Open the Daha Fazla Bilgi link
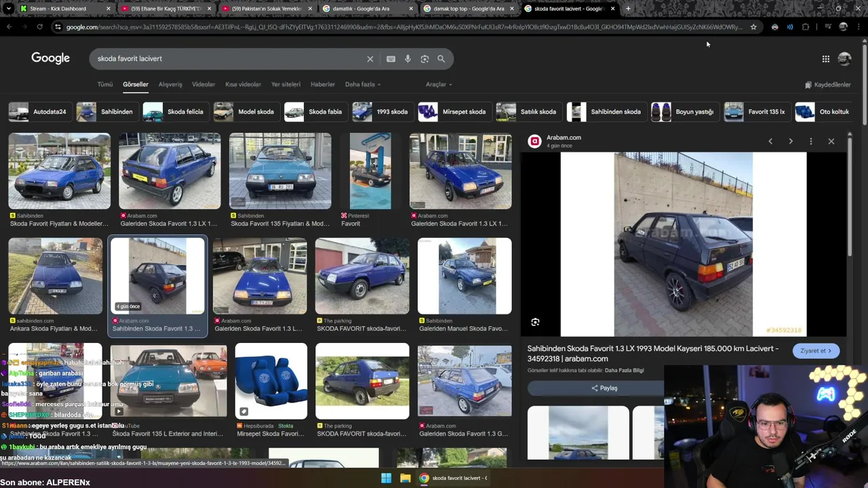This screenshot has width=868, height=488. tap(624, 371)
